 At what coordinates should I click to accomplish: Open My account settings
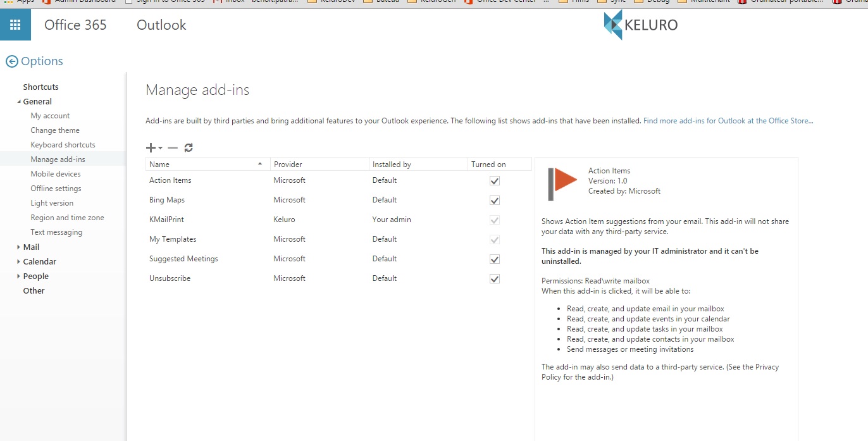(50, 116)
